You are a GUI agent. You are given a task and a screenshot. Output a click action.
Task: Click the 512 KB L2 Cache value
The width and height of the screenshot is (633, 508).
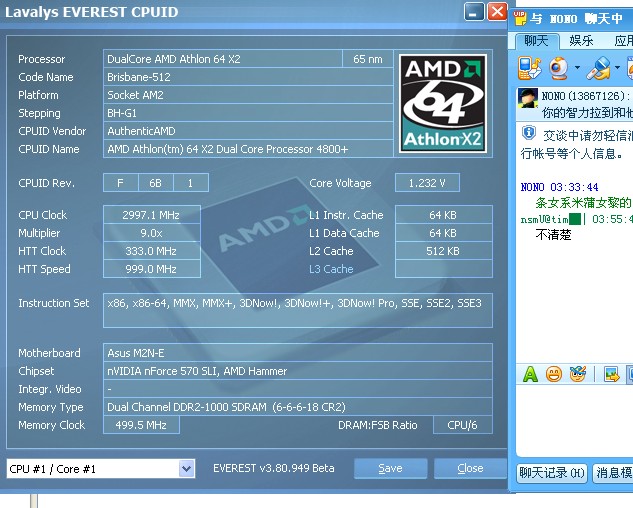point(444,251)
